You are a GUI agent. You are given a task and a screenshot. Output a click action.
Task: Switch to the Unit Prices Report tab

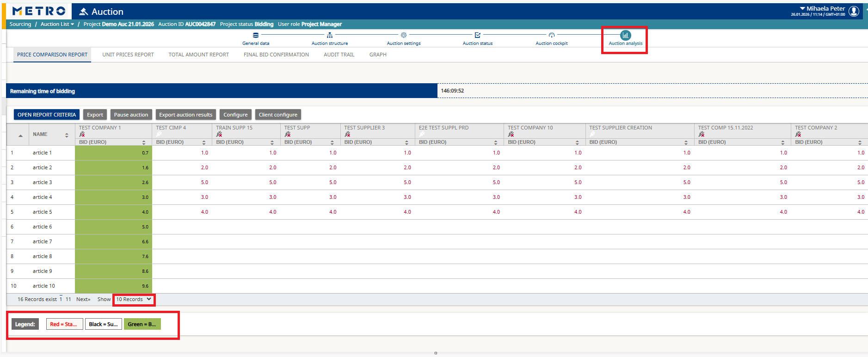point(128,55)
